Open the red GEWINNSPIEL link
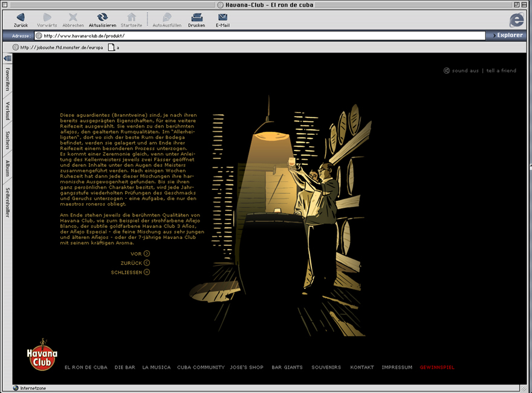The width and height of the screenshot is (532, 393). tap(437, 367)
